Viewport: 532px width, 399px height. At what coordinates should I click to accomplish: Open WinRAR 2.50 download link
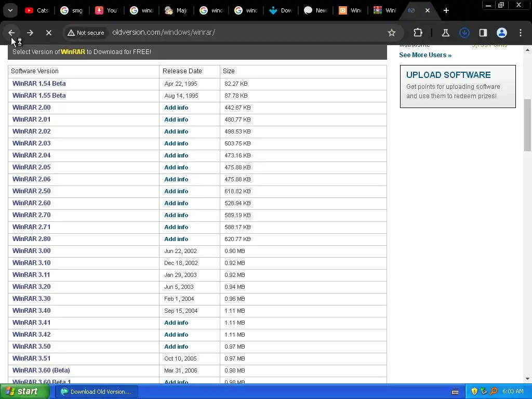(x=32, y=191)
